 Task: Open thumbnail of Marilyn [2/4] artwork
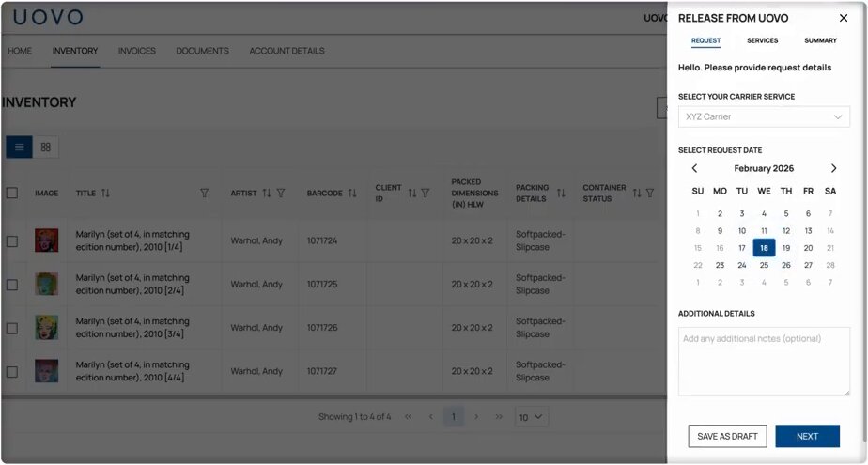tap(47, 284)
